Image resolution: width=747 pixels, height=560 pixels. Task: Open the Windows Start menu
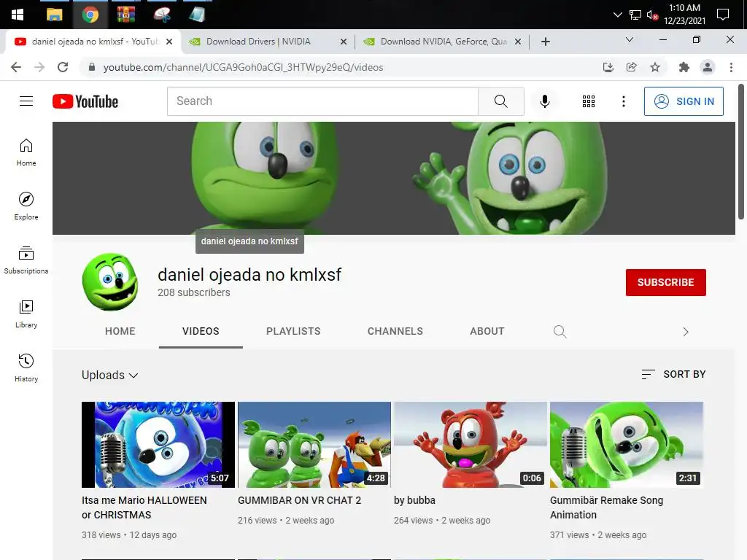tap(18, 15)
